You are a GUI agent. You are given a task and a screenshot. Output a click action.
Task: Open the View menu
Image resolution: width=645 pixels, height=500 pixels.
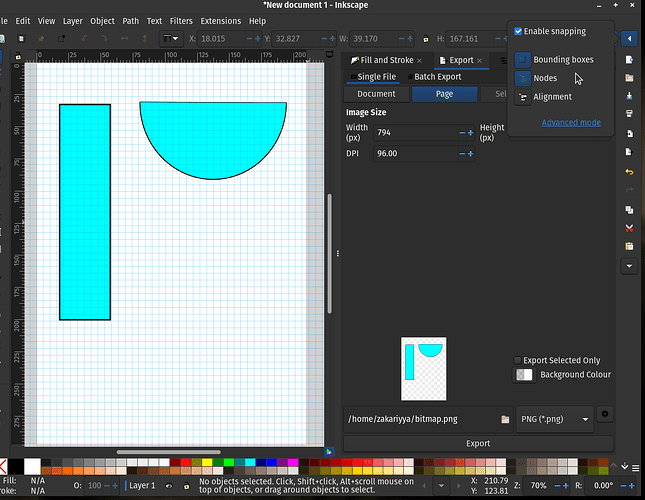(x=46, y=21)
